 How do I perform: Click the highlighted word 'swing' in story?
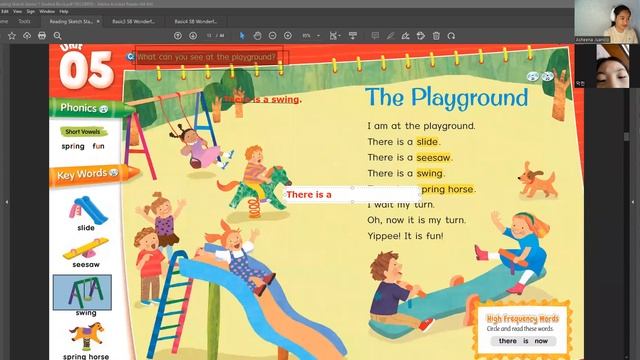[429, 173]
